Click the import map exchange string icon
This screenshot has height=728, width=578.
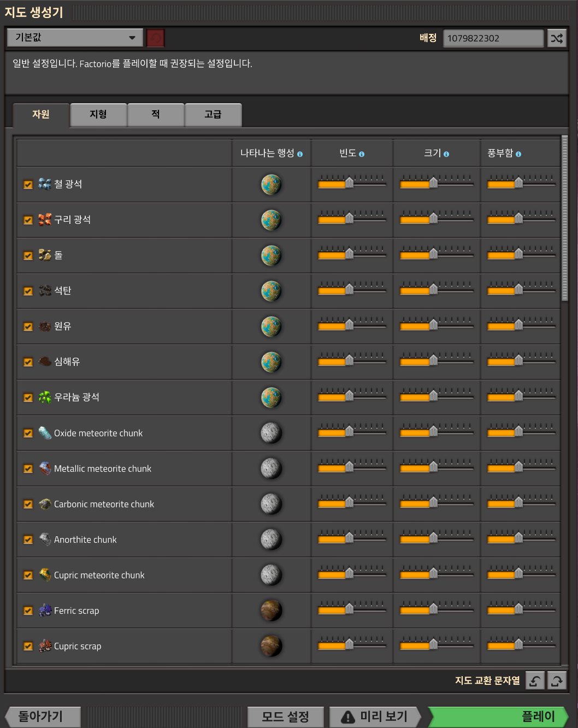point(535,680)
